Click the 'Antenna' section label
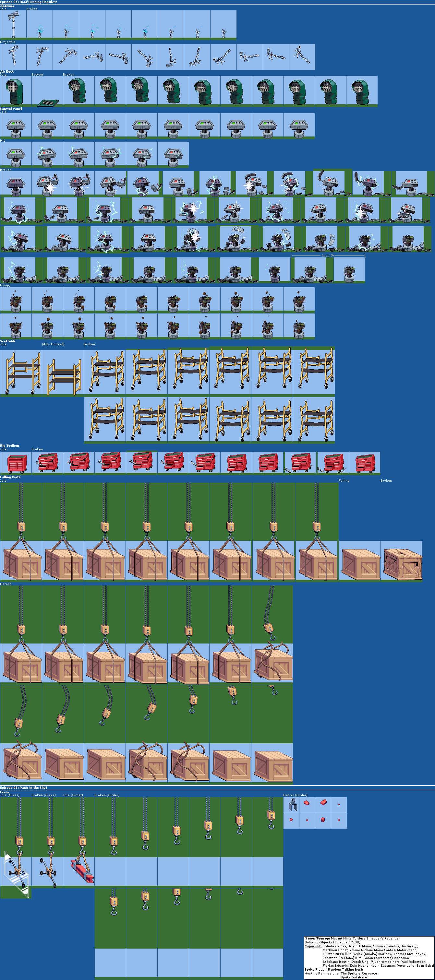This screenshot has width=435, height=980. 7,6
